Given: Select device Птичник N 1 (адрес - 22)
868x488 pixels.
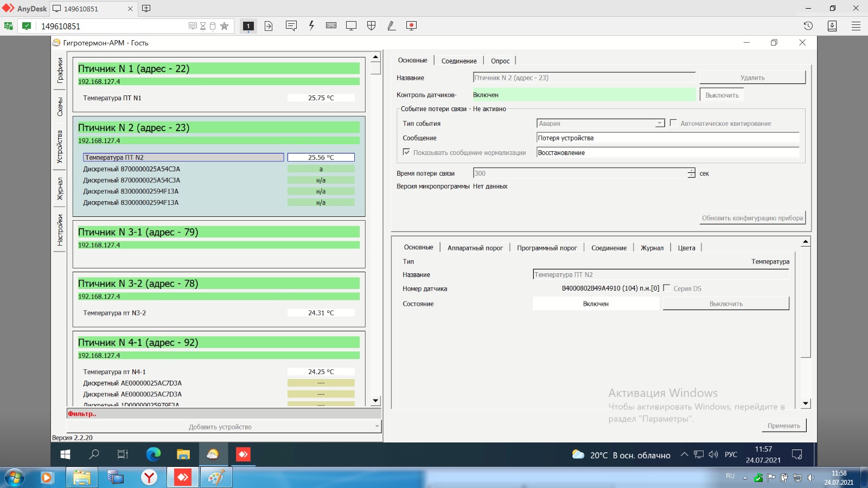Looking at the screenshot, I should point(219,68).
